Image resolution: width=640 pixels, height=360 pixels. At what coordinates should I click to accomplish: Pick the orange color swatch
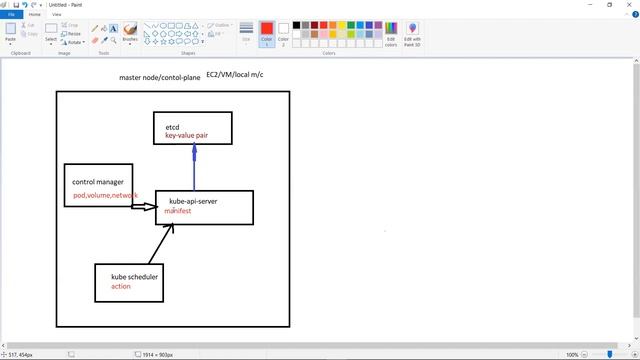point(333,25)
